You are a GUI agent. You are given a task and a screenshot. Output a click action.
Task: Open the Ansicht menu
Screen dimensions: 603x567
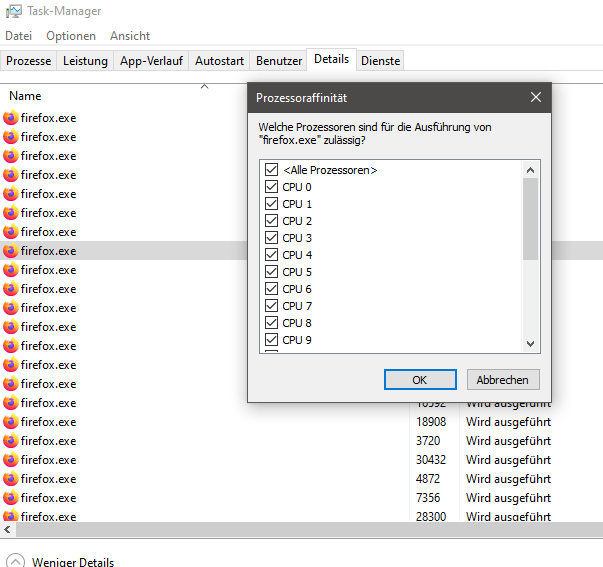point(130,36)
